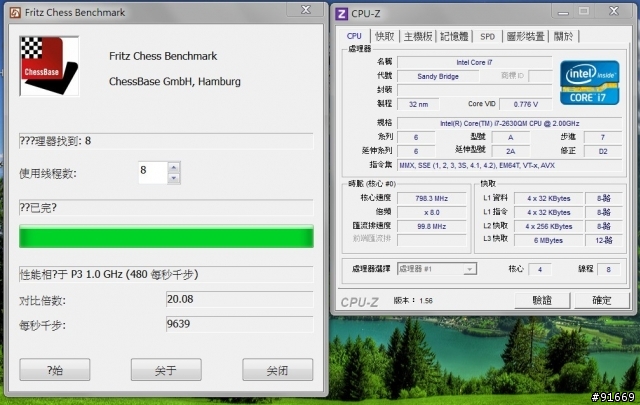Viewport: 640px width, 405px height.
Task: Click the 確定 OK button in CPU-Z
Action: (x=602, y=300)
